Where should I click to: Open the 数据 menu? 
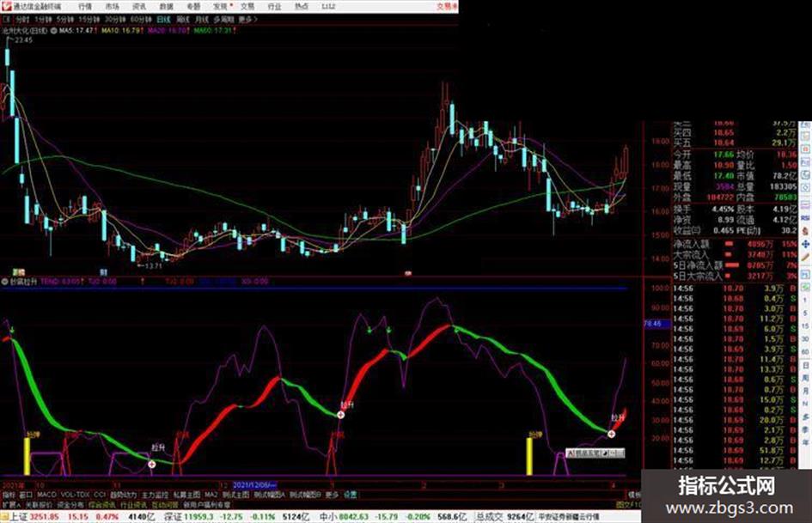166,7
